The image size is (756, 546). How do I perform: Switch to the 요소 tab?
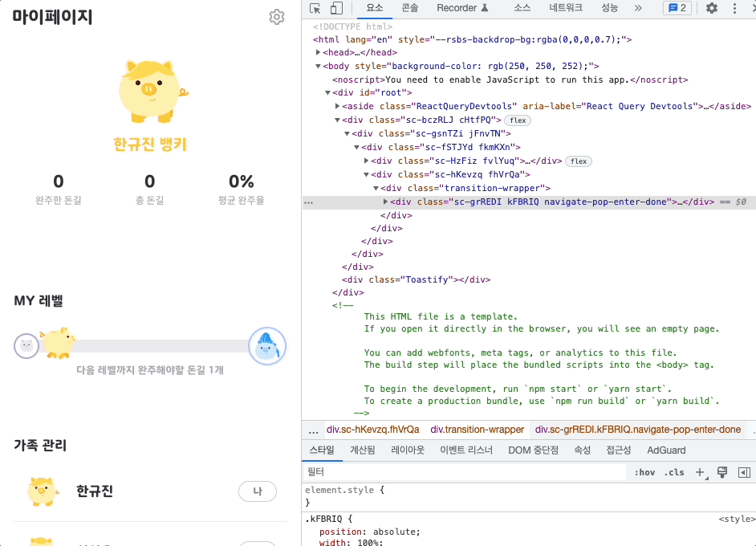point(375,8)
